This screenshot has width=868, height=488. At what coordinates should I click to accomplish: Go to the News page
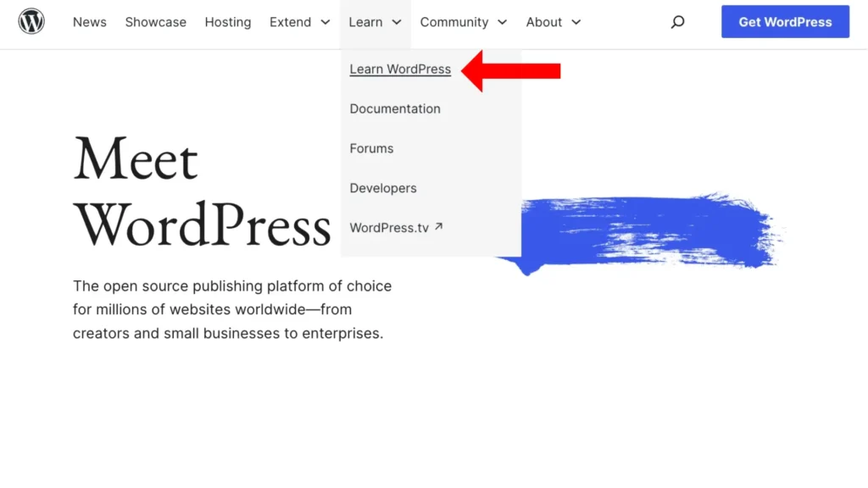pos(89,22)
